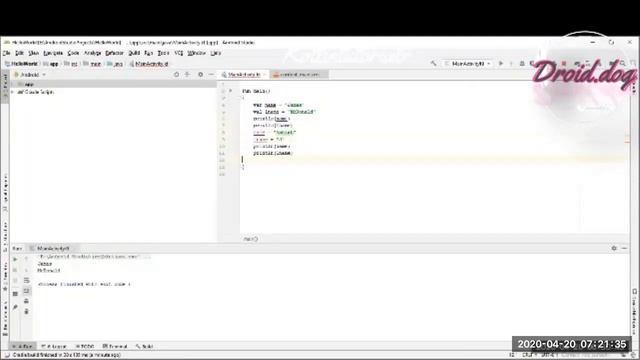Open the Tools menu
Screen dimensions: 640x360
click(163, 53)
